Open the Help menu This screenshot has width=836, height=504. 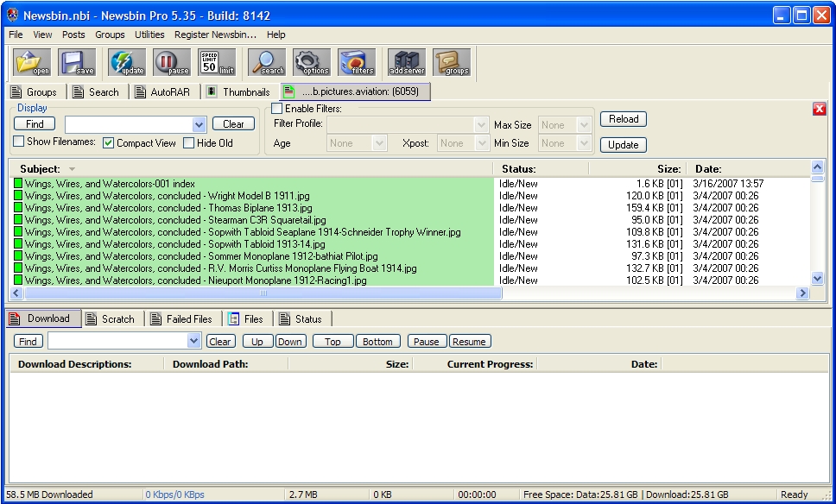point(276,35)
